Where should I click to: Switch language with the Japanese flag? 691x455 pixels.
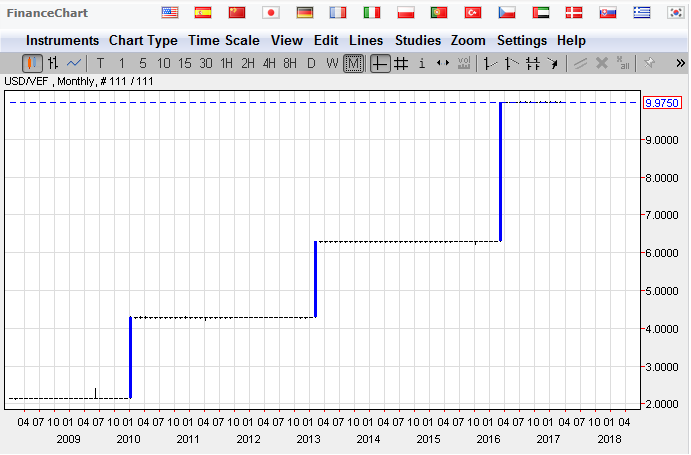coord(271,12)
